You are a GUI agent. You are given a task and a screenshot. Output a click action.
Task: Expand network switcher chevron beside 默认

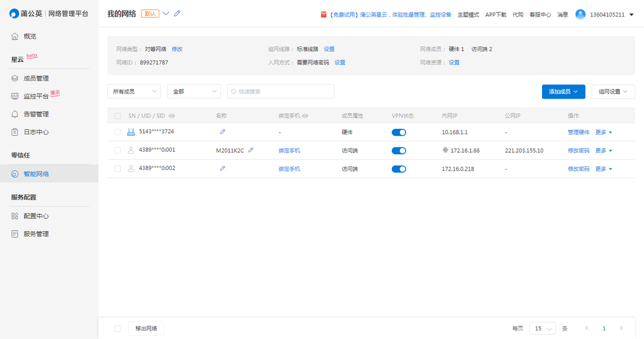pos(166,13)
